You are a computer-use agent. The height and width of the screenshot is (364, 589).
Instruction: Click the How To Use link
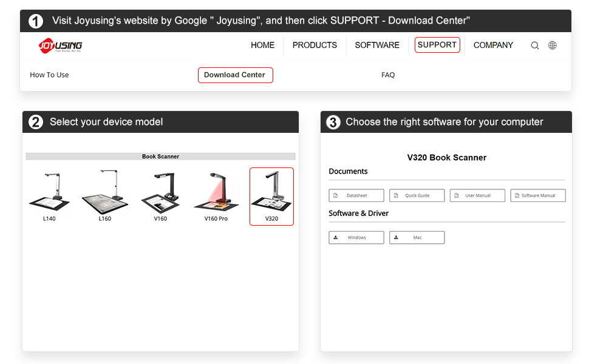click(49, 75)
